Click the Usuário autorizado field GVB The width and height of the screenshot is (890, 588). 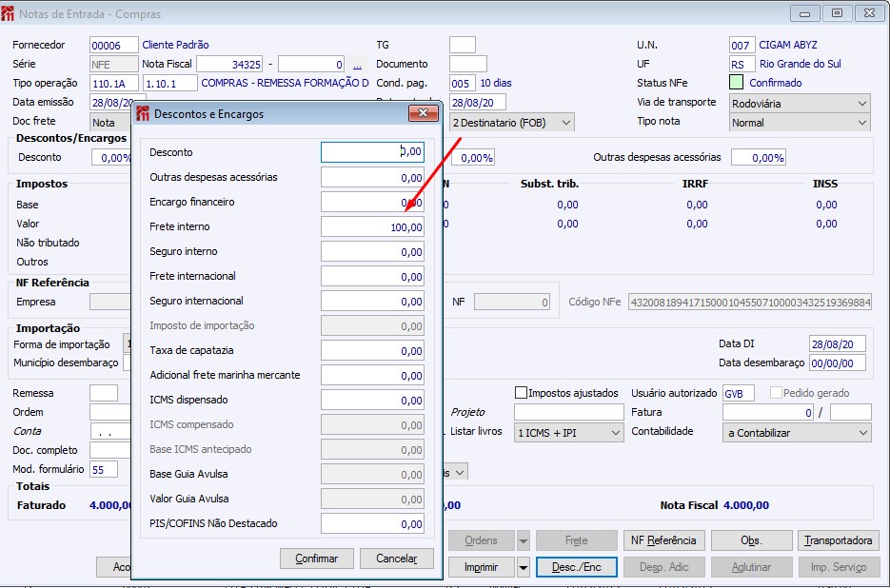(x=739, y=393)
